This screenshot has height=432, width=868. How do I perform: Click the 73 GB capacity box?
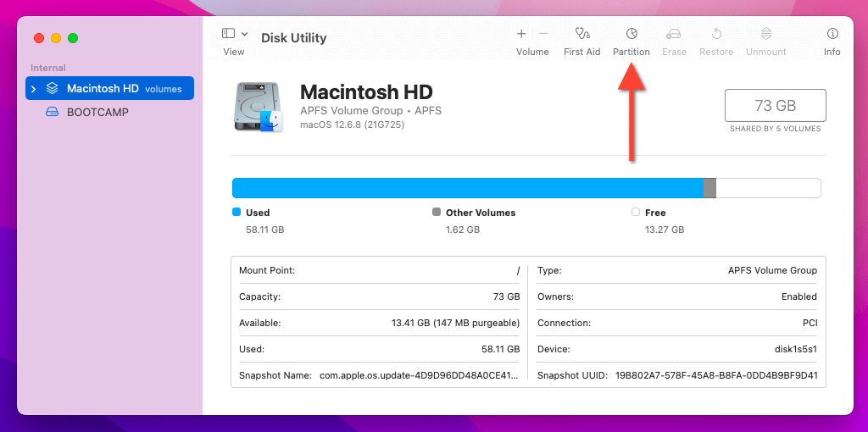[x=775, y=105]
